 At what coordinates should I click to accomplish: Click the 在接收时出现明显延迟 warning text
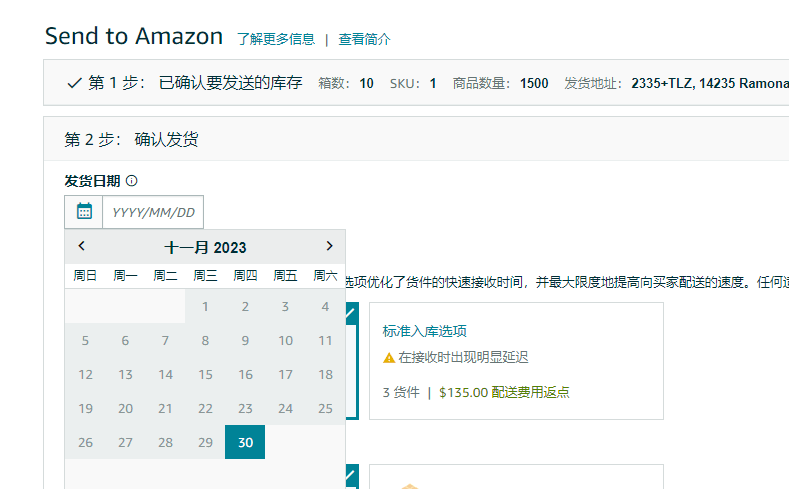click(x=463, y=358)
